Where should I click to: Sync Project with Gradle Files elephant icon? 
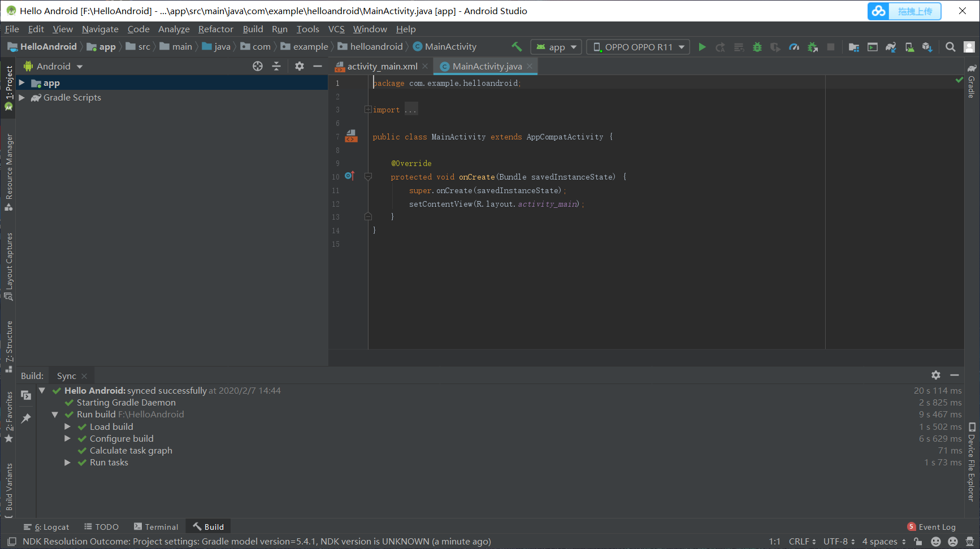coord(891,47)
